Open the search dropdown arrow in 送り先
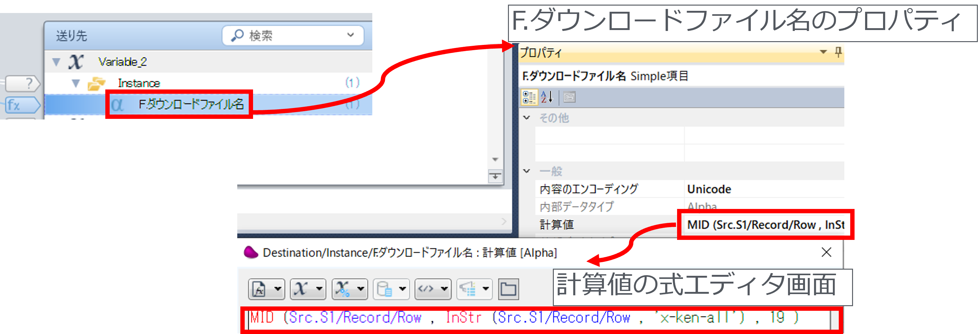Screen dimensions: 980x334 (x=351, y=35)
